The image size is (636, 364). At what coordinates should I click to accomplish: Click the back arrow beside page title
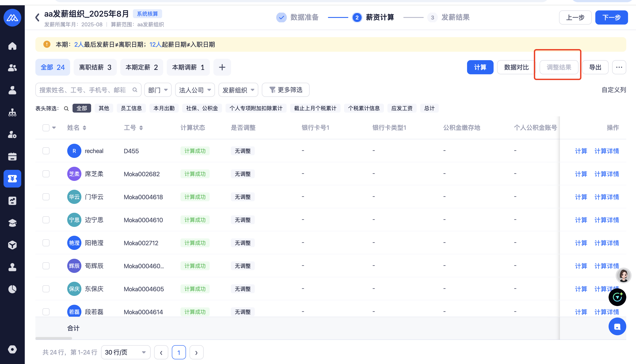tap(38, 17)
